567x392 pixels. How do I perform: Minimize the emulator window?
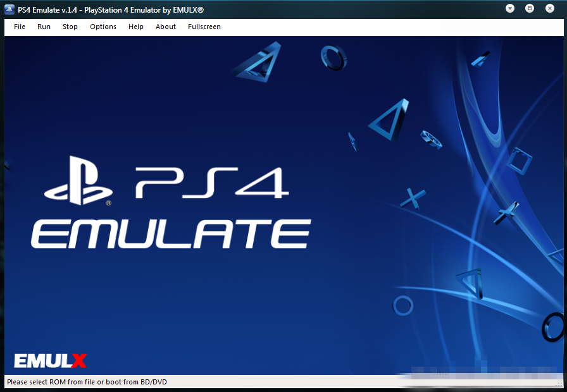(x=511, y=8)
